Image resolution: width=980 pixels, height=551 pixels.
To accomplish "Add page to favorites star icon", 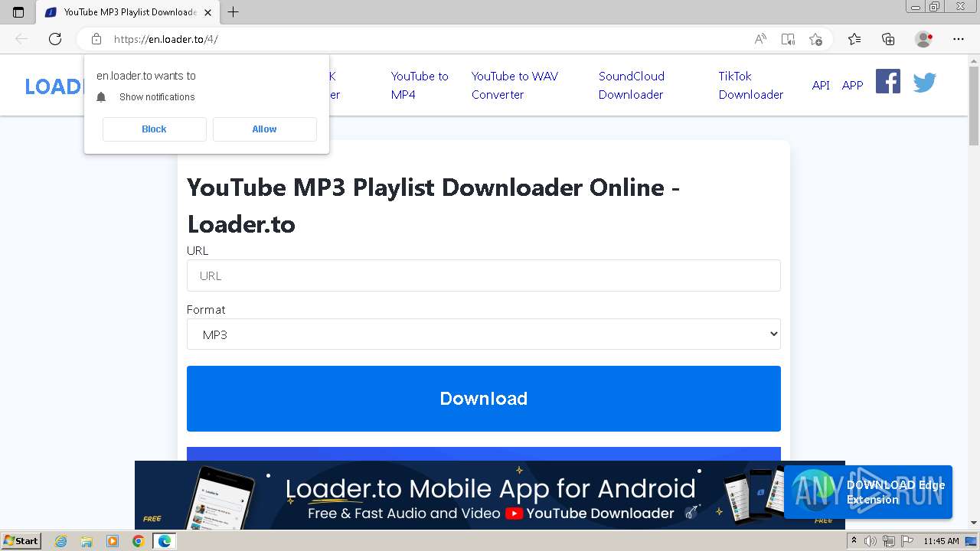I will pyautogui.click(x=816, y=39).
